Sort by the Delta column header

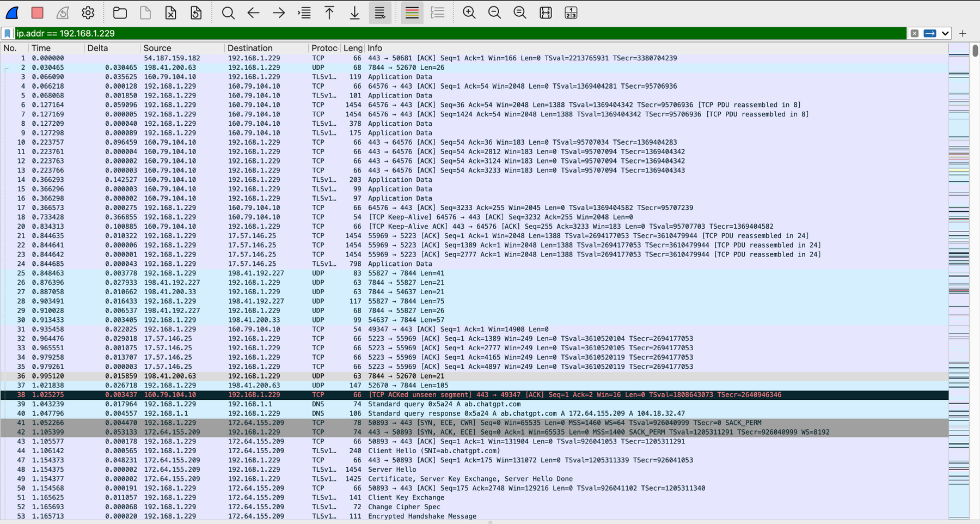(112, 48)
